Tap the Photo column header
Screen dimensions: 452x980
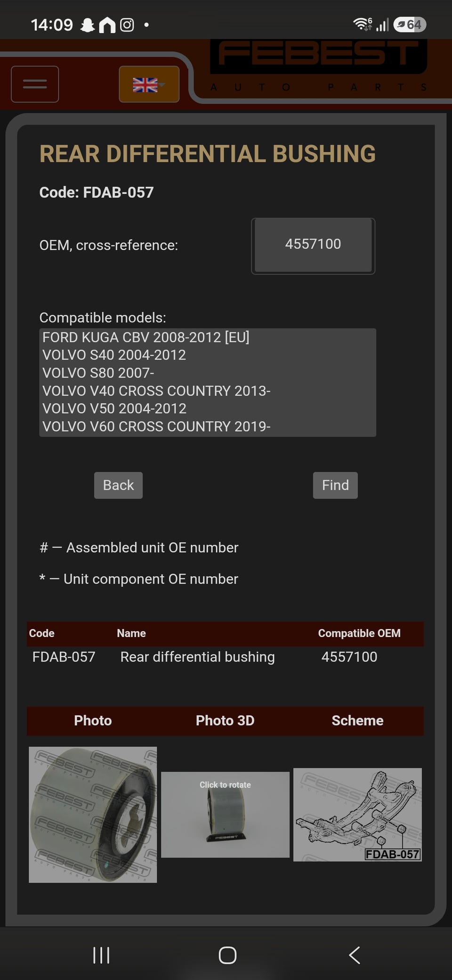click(x=93, y=720)
